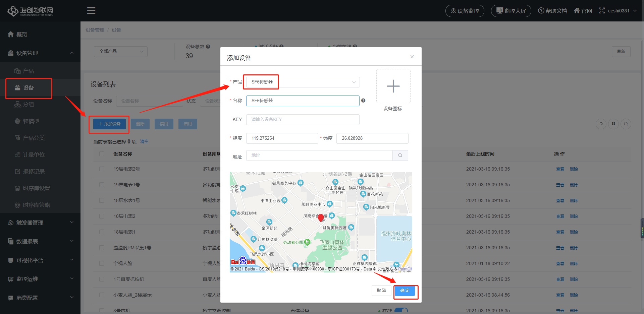
Task: Open the 产品分类 submenu item
Action: pos(40,138)
